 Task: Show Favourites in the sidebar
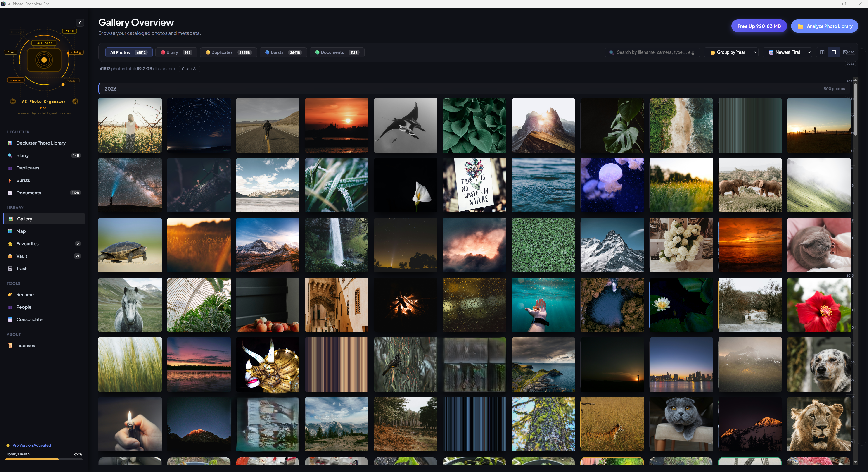click(x=44, y=244)
